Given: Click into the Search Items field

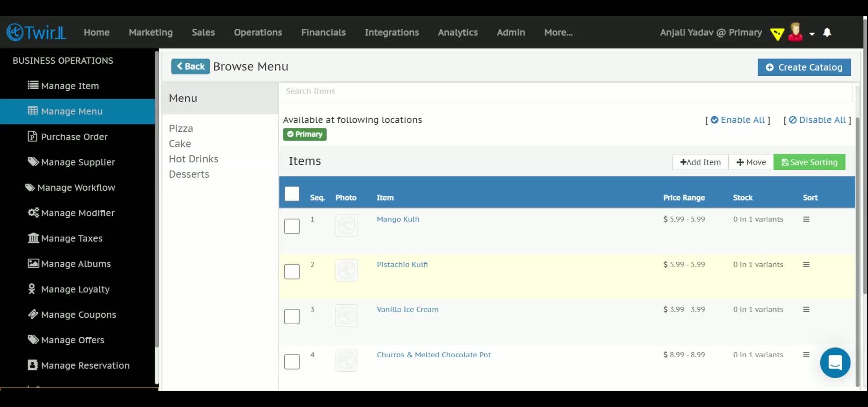Looking at the screenshot, I should coord(567,92).
